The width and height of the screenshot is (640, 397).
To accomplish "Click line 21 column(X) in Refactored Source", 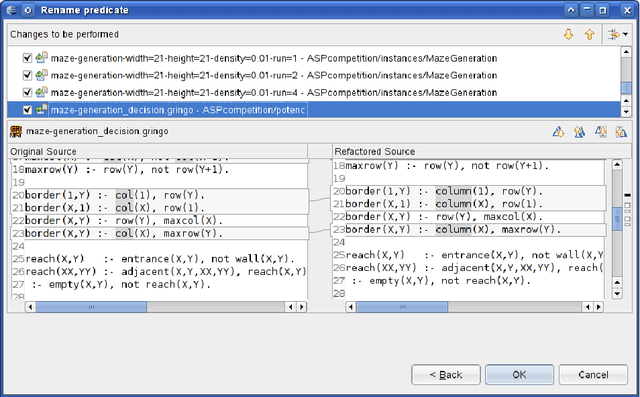I will (462, 204).
